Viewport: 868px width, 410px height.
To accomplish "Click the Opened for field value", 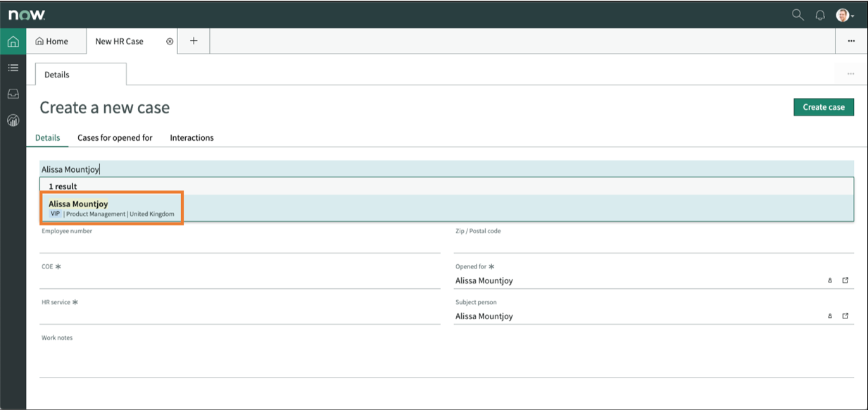I will coord(484,280).
